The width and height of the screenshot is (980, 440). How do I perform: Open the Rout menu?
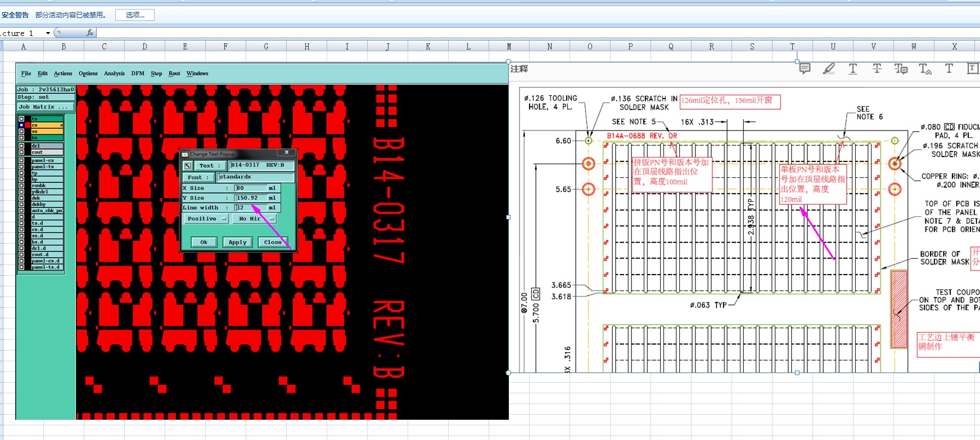point(174,73)
